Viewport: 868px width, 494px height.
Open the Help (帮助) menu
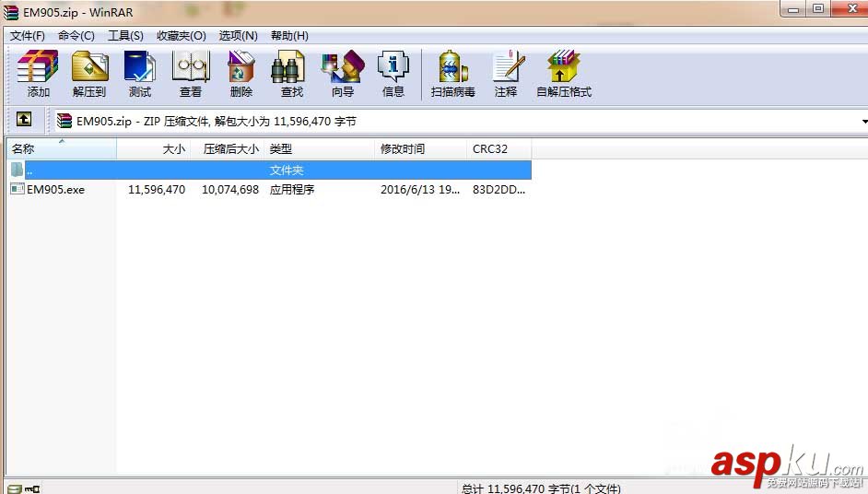[289, 35]
